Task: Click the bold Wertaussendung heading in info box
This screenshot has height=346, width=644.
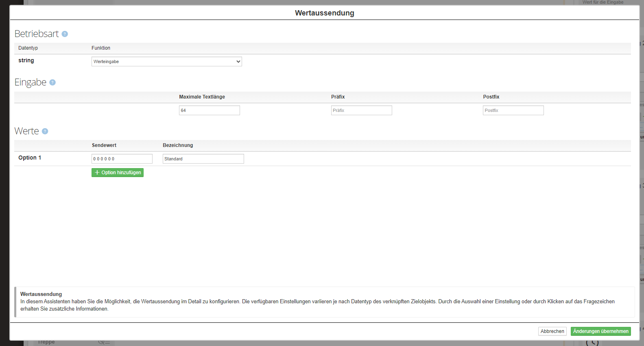Action: tap(41, 294)
